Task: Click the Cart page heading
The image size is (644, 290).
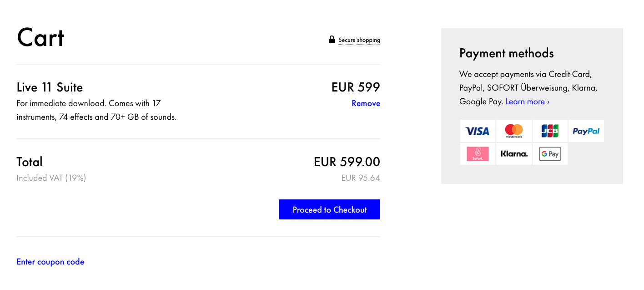Action: [40, 37]
